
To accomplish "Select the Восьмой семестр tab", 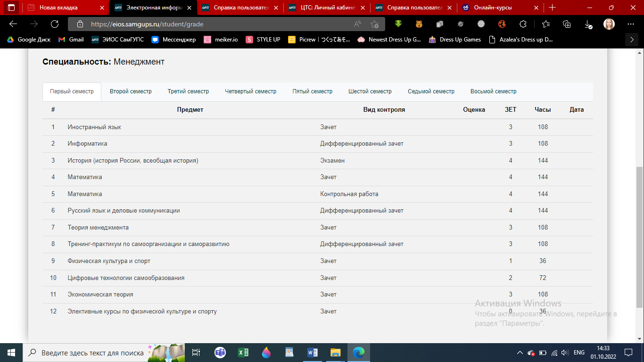I will (x=493, y=91).
